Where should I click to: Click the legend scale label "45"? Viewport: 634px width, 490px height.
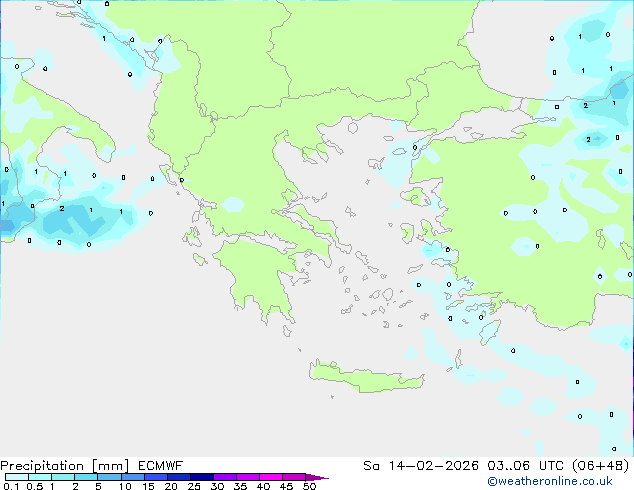point(286,486)
